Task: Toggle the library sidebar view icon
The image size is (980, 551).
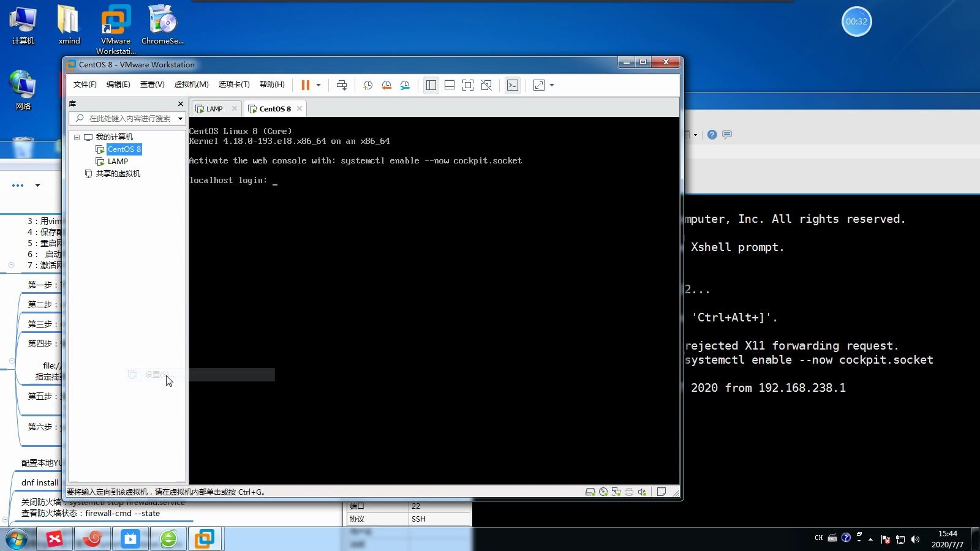Action: (431, 85)
